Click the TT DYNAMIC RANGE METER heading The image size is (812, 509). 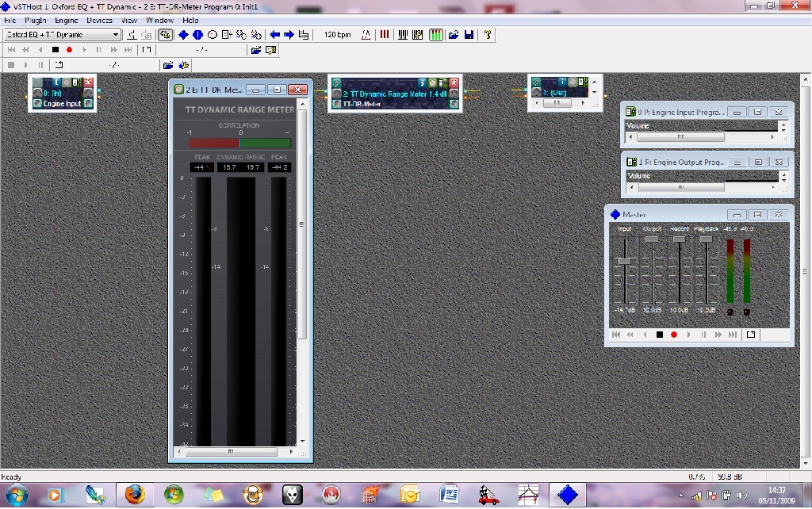[239, 109]
